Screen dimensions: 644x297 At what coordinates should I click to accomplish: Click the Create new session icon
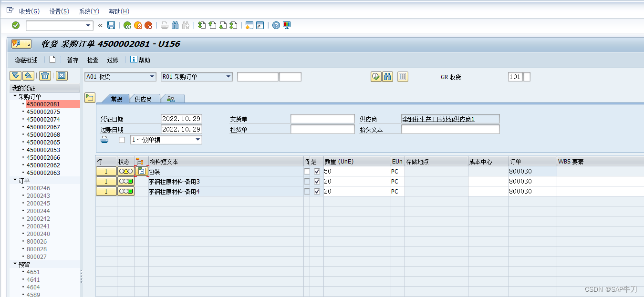(249, 25)
